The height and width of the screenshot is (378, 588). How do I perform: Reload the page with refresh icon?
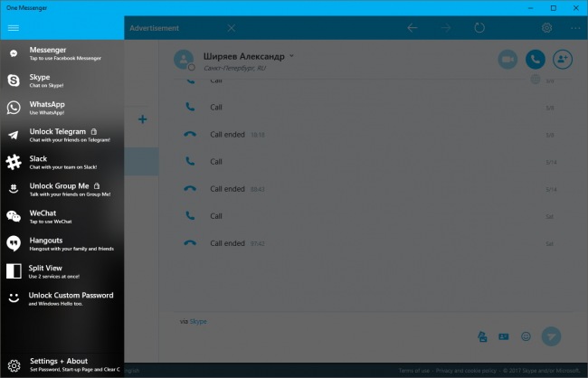pyautogui.click(x=479, y=28)
